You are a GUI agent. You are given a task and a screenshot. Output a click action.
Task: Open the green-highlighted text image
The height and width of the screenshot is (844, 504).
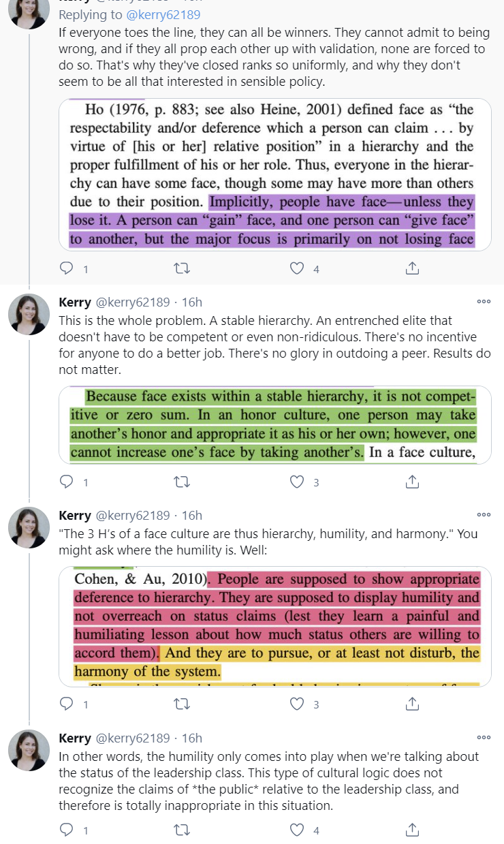click(275, 425)
